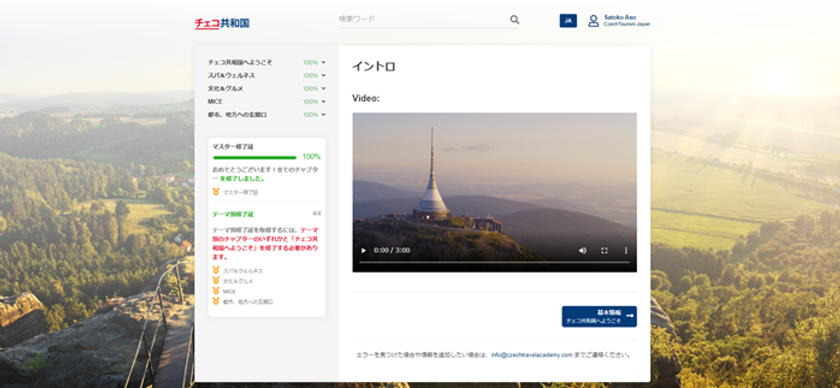Viewport: 840px width, 388px height.
Task: Mute the video volume icon
Action: [x=582, y=250]
